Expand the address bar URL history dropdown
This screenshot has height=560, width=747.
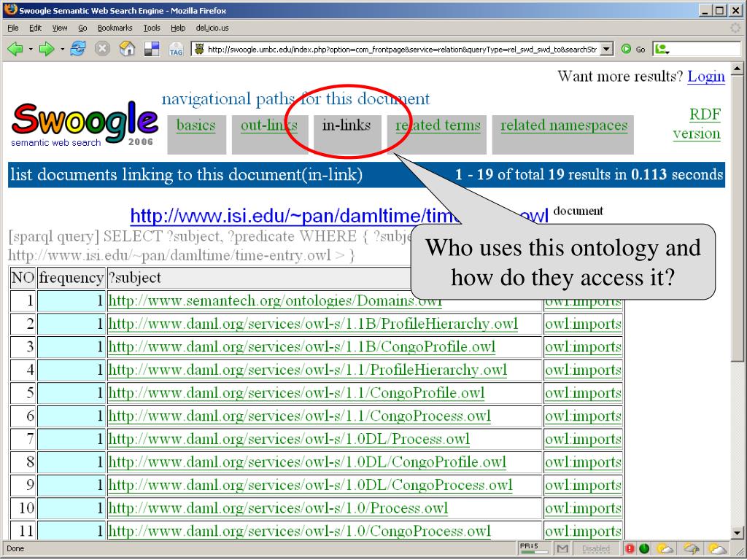606,49
